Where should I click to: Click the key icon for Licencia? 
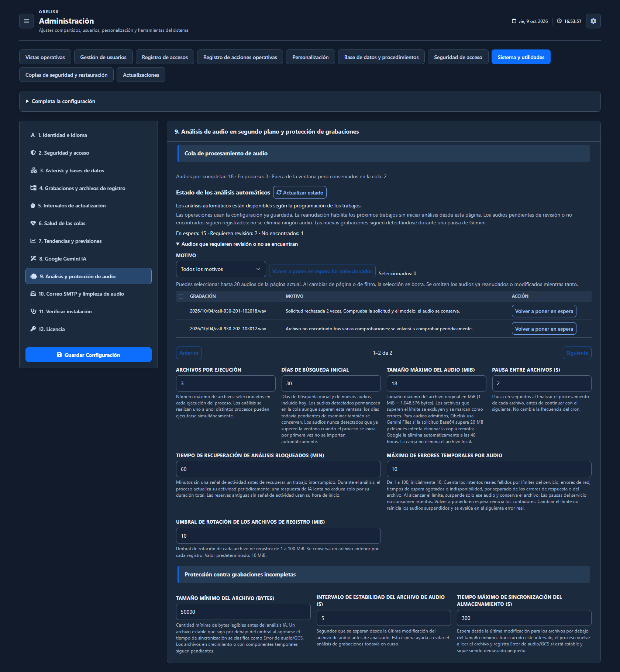pos(33,329)
